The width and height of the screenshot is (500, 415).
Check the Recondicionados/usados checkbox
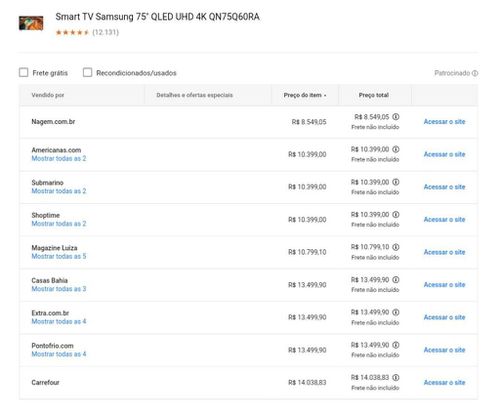coord(87,72)
